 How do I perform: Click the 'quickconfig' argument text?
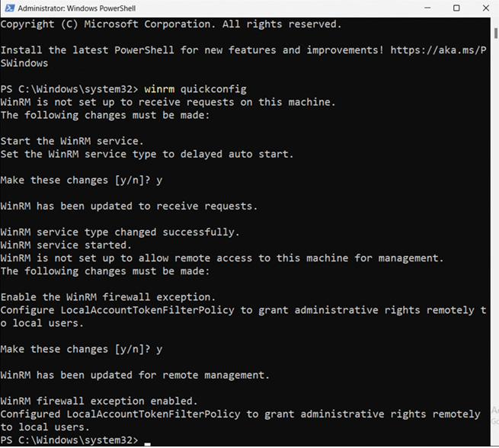(213, 89)
